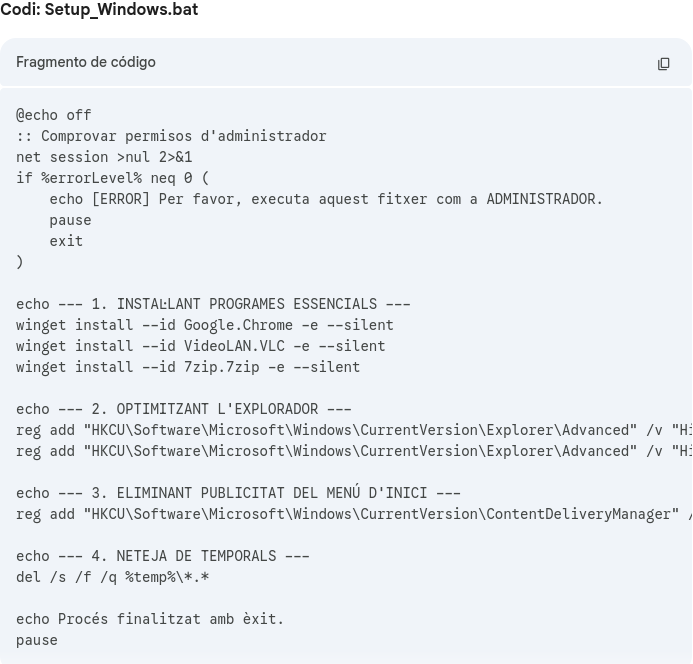Click the 'INSTAL·LANT PROGRAMES ESSENCIALS' echo line
The height and width of the screenshot is (664, 693).
pos(213,304)
